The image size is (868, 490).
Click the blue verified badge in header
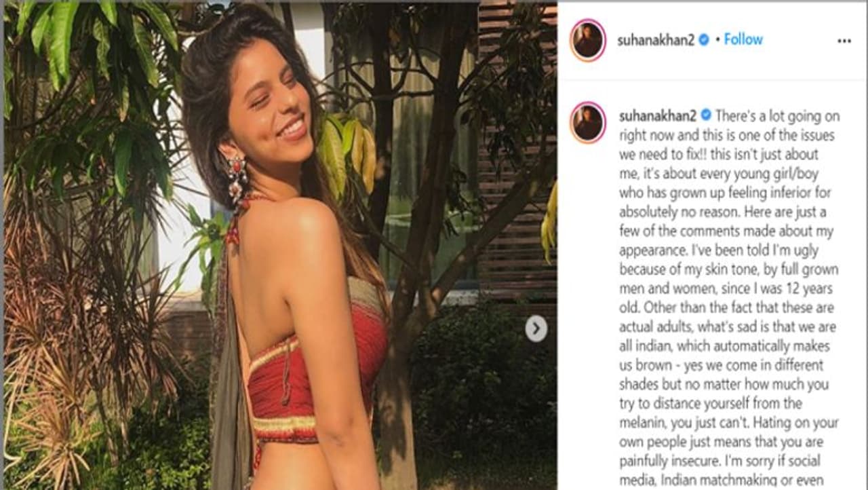[x=703, y=40]
